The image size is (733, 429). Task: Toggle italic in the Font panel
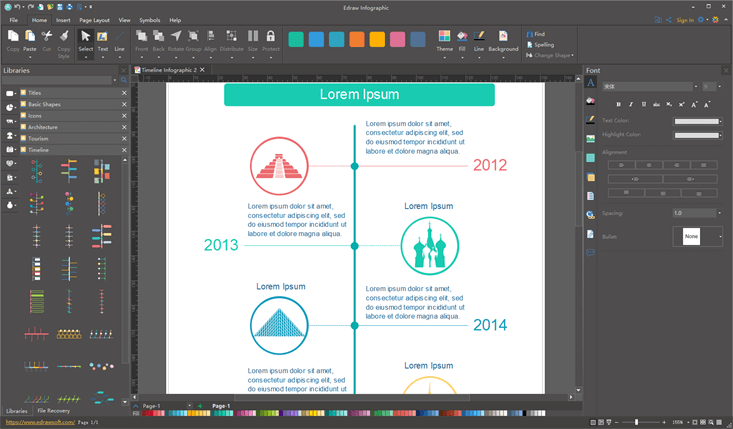[631, 104]
